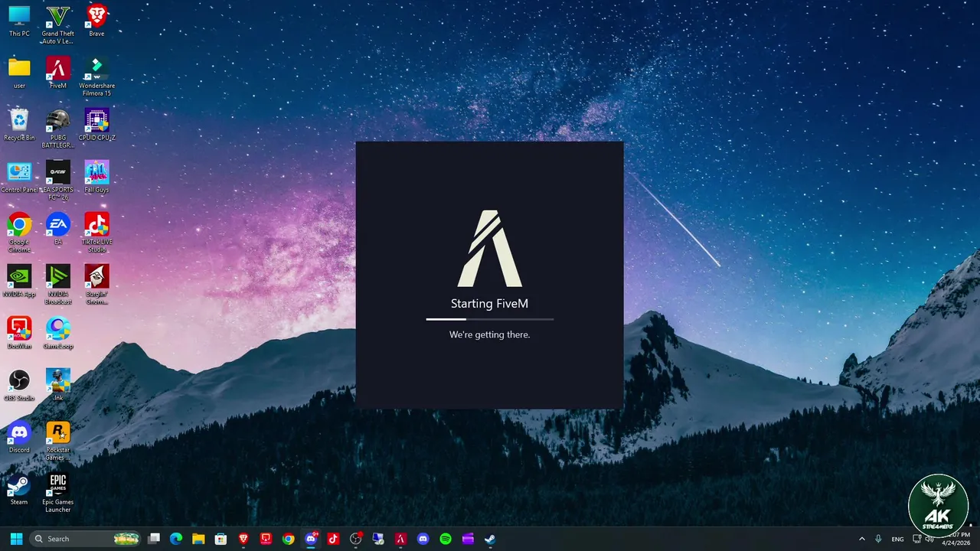Open the red DouWan taskbar icon

266,539
